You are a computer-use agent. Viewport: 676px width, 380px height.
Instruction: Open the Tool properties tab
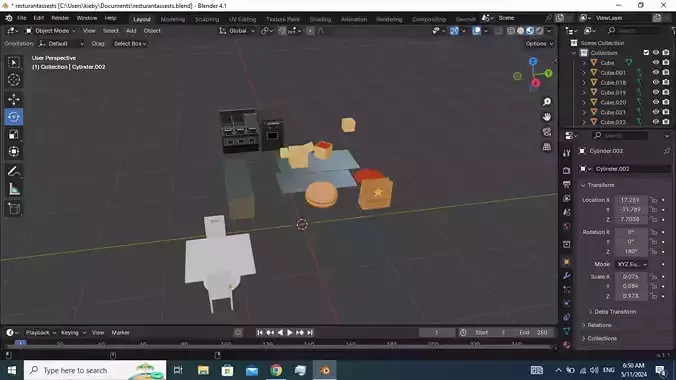click(x=566, y=153)
